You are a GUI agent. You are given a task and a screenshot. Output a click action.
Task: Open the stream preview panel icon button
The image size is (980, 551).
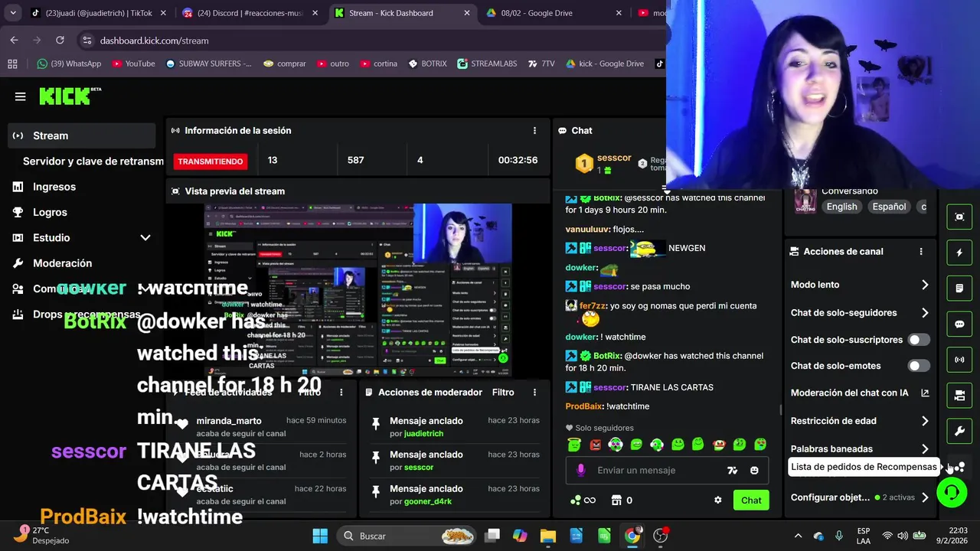tap(959, 217)
